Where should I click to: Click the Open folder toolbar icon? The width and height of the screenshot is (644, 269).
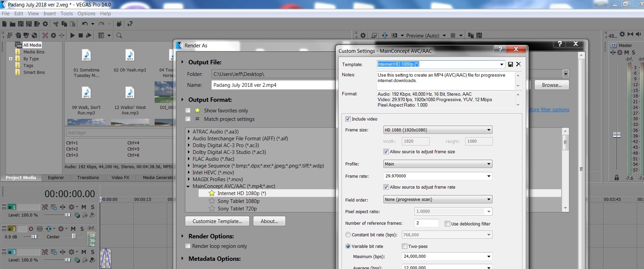[13, 24]
